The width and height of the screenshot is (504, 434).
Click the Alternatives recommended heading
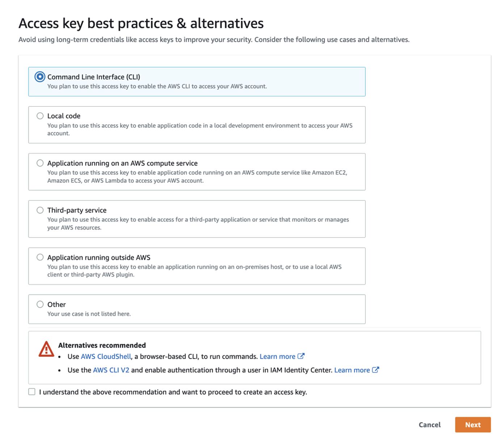click(x=102, y=345)
